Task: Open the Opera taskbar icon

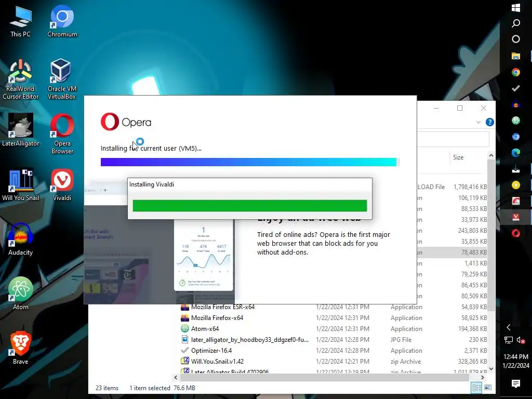Action: point(516,233)
